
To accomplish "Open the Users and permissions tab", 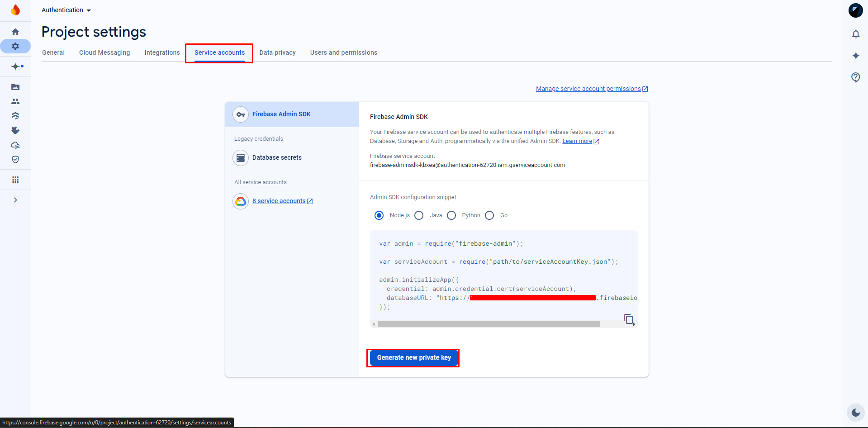I will click(x=343, y=52).
